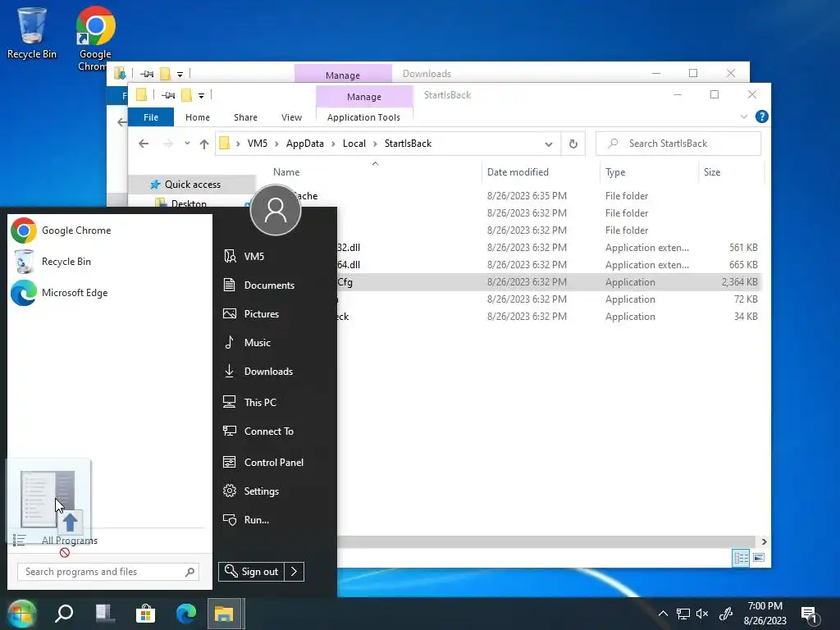The width and height of the screenshot is (840, 630).
Task: Go up one folder level arrow
Action: point(204,144)
